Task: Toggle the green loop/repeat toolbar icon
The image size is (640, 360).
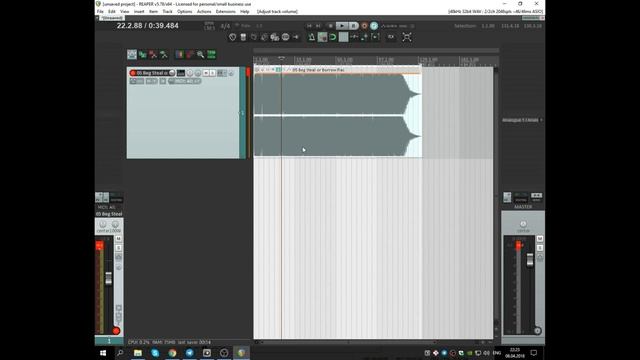Action: pos(333,37)
